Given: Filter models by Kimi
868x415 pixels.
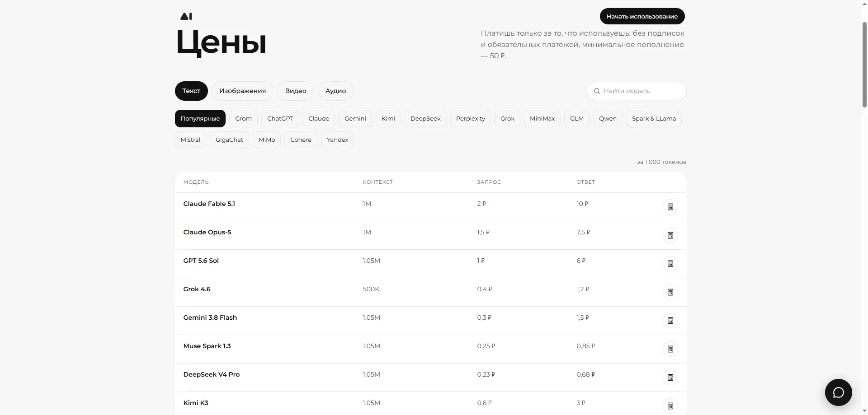Looking at the screenshot, I should coord(388,118).
